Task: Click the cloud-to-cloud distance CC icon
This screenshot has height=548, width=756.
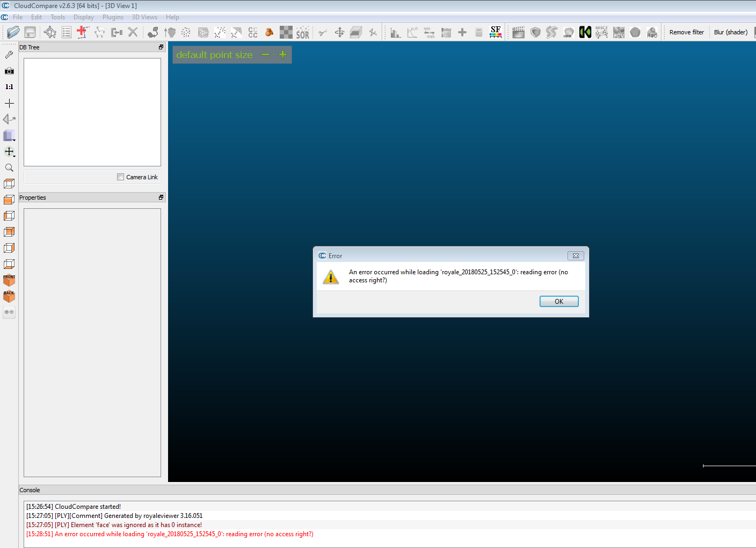Action: [x=253, y=32]
